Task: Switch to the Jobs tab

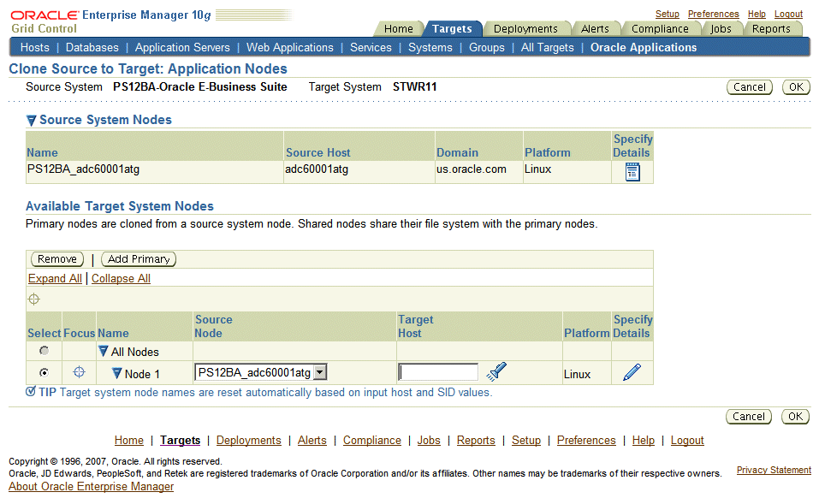Action: 721,29
